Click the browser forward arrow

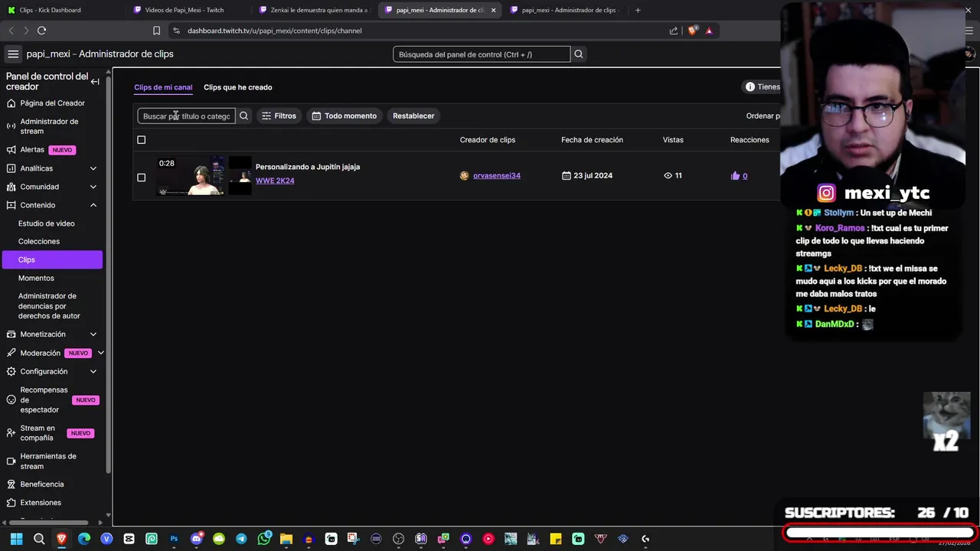tap(26, 31)
